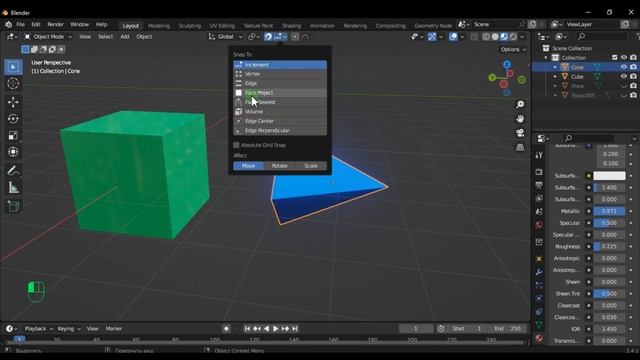640x360 pixels.
Task: Open the Physics properties tab
Action: pos(539,298)
